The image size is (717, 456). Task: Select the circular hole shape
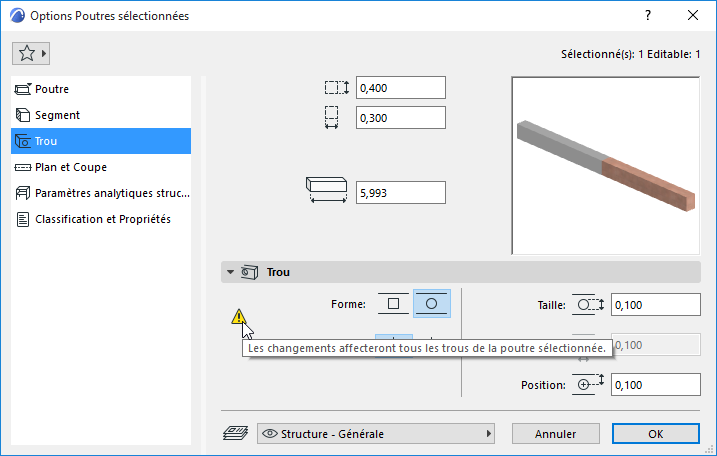[x=432, y=303]
